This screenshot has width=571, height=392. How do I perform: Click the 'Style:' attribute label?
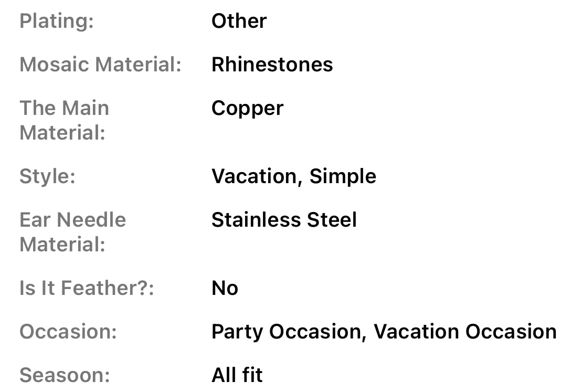click(x=47, y=176)
